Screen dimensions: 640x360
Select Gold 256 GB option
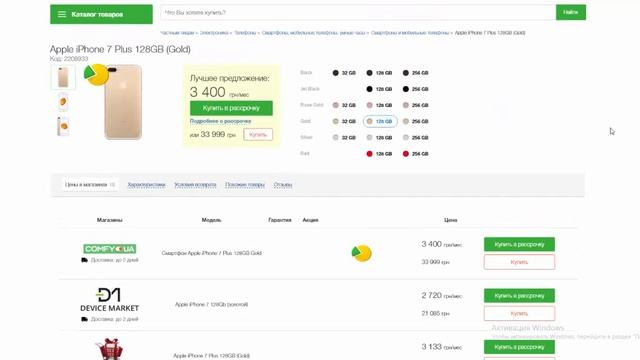416,122
